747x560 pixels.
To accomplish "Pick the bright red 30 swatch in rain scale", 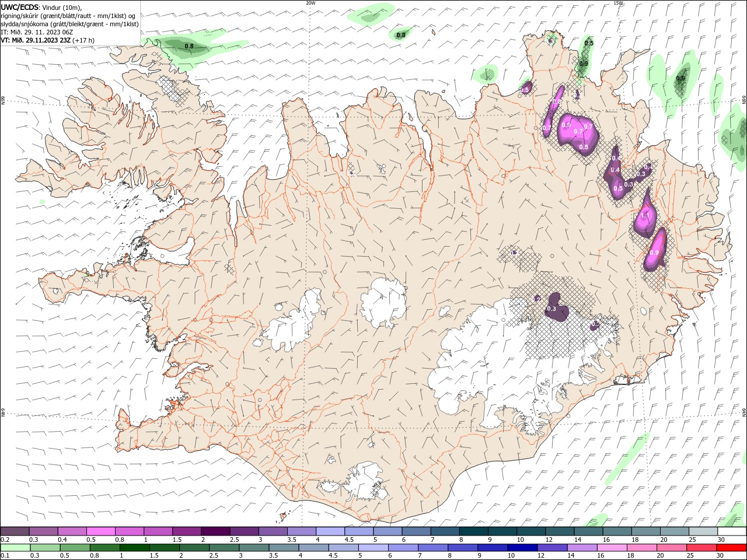I will 731,548.
